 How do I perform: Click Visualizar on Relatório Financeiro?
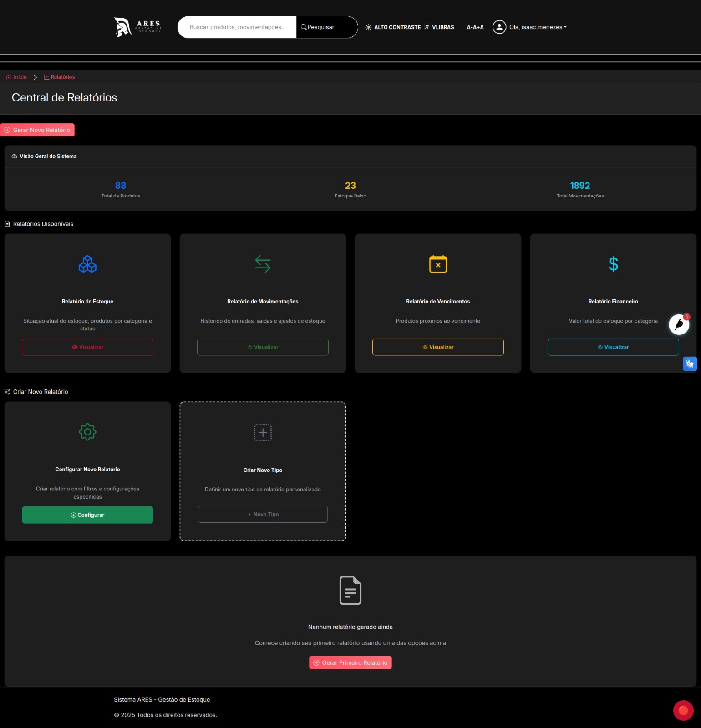pyautogui.click(x=613, y=347)
